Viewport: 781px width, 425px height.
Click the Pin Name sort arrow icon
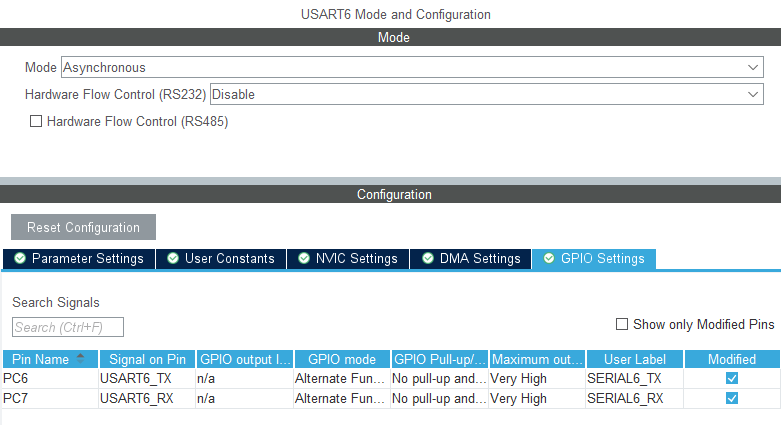[x=80, y=358]
